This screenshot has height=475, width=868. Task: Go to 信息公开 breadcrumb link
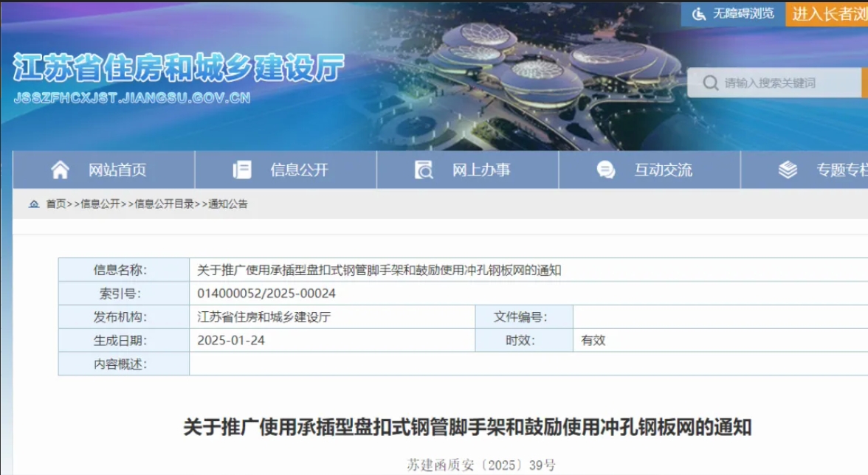[x=100, y=204]
